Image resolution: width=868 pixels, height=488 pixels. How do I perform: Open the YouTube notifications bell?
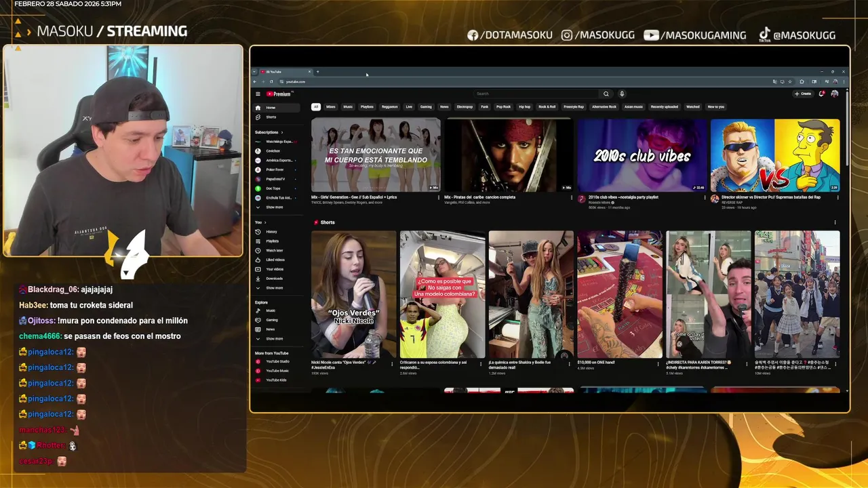(x=821, y=94)
